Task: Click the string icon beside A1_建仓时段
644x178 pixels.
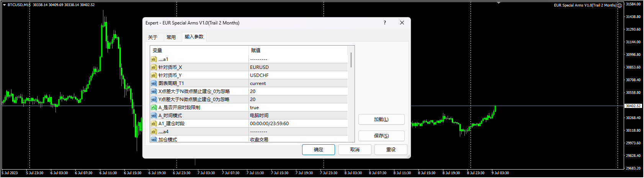Action: point(154,124)
